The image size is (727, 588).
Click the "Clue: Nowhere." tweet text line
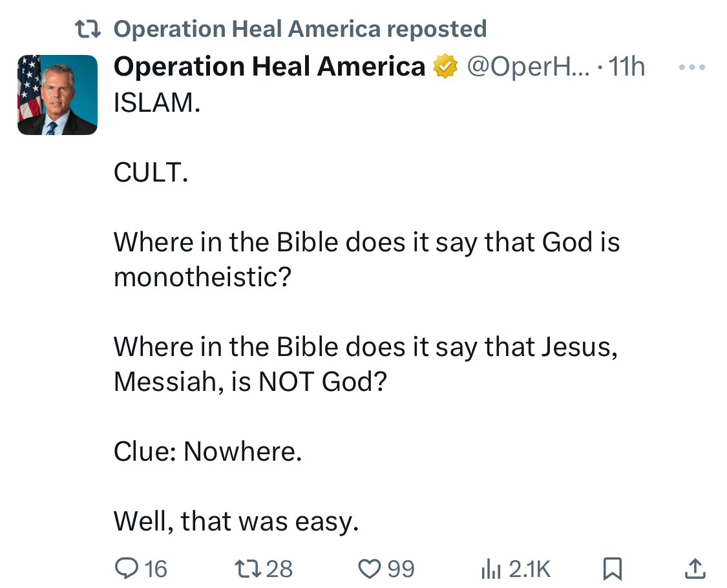pyautogui.click(x=207, y=451)
